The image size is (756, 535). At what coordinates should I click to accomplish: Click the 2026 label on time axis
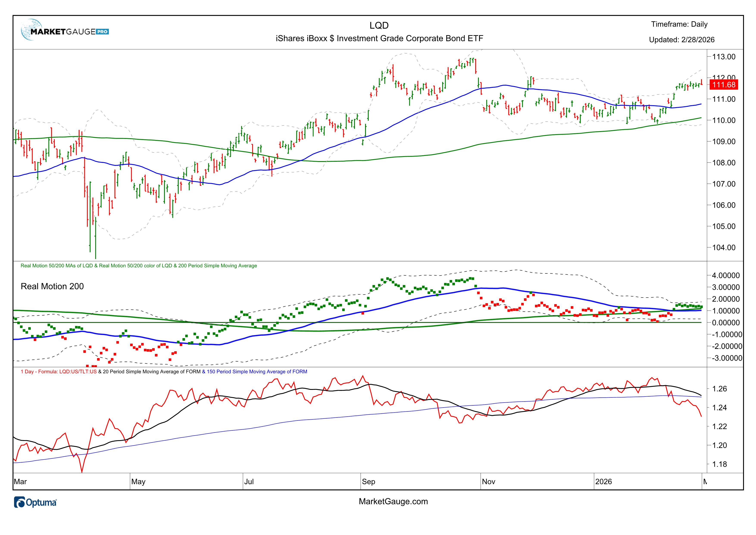(x=604, y=482)
